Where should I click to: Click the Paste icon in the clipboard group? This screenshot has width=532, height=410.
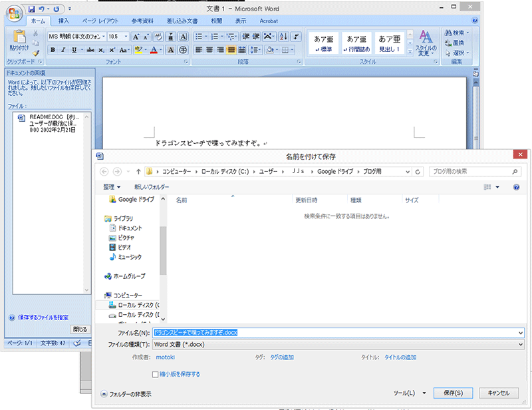pyautogui.click(x=19, y=37)
